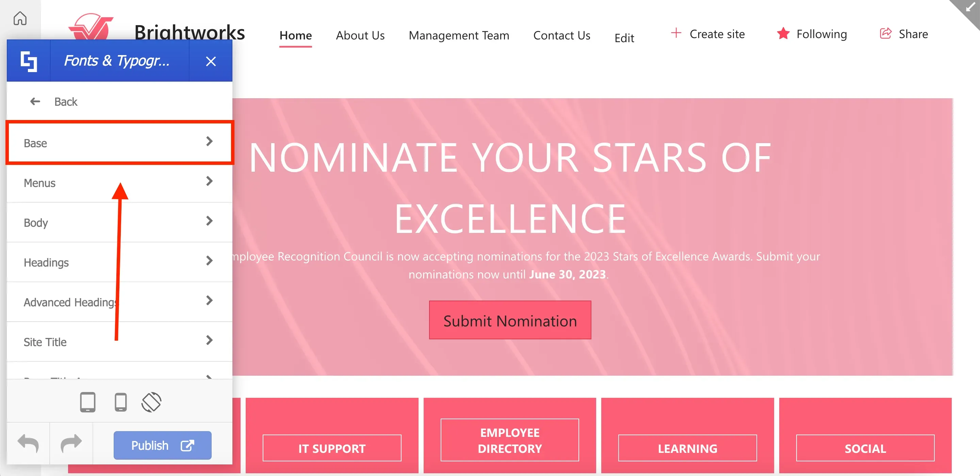
Task: Click the home icon in the sidebar
Action: [20, 18]
